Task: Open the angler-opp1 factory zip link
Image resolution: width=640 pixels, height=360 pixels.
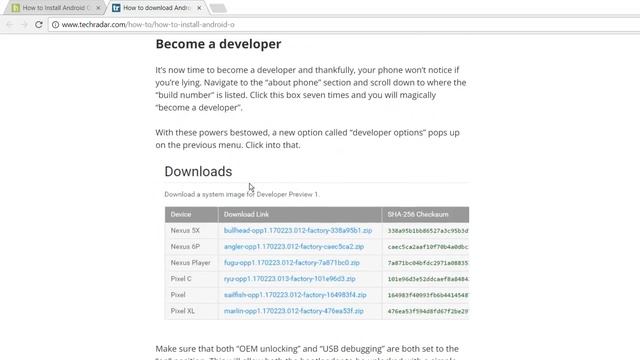Action: 294,247
